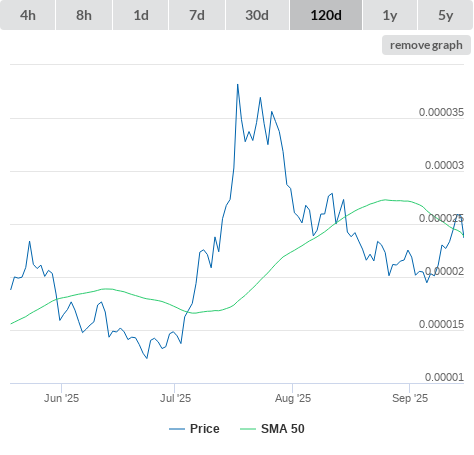
Task: Click the 0.000035 y-axis value label
Action: (x=441, y=112)
